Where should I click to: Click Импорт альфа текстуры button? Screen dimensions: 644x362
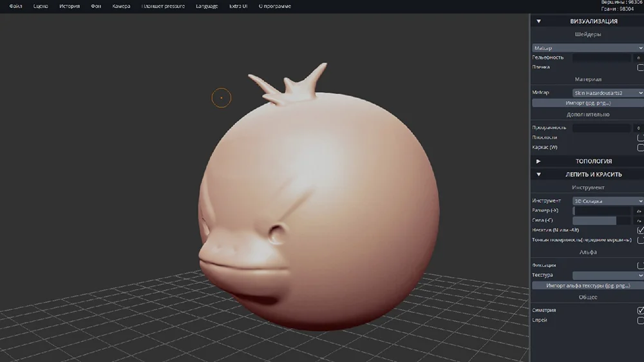coord(587,285)
